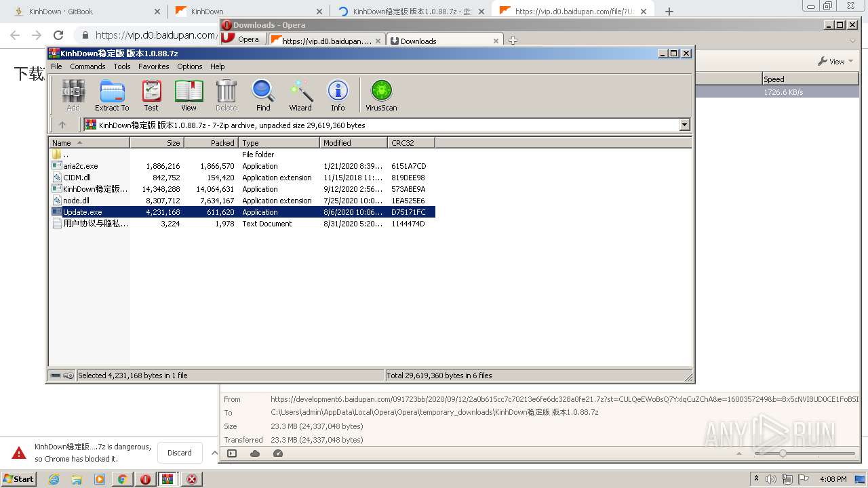Select the aria2c.exe file
Image resolution: width=868 pixels, height=488 pixels.
click(x=242, y=166)
